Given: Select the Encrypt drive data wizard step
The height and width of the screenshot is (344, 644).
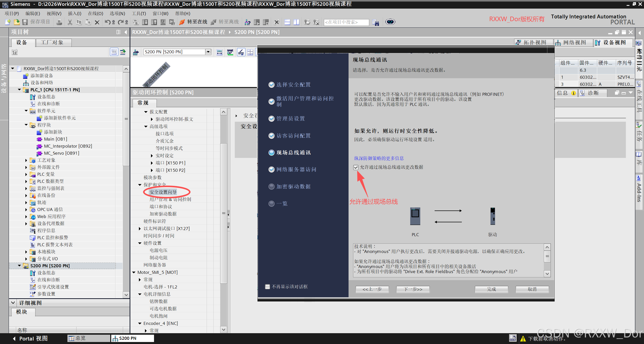Looking at the screenshot, I should pos(293,187).
